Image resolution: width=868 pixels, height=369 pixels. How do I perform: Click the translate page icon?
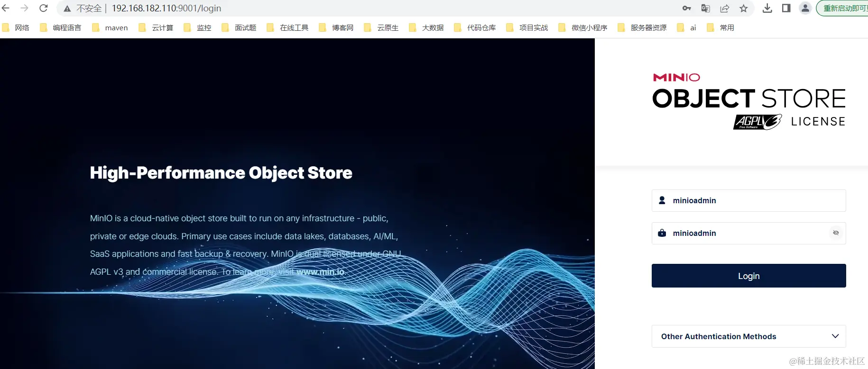click(x=705, y=8)
